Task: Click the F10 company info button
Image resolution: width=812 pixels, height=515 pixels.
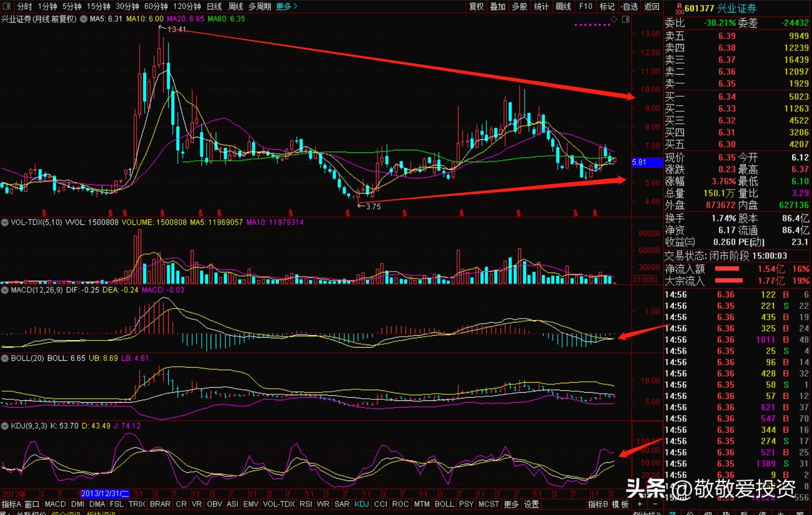Action: pyautogui.click(x=586, y=7)
